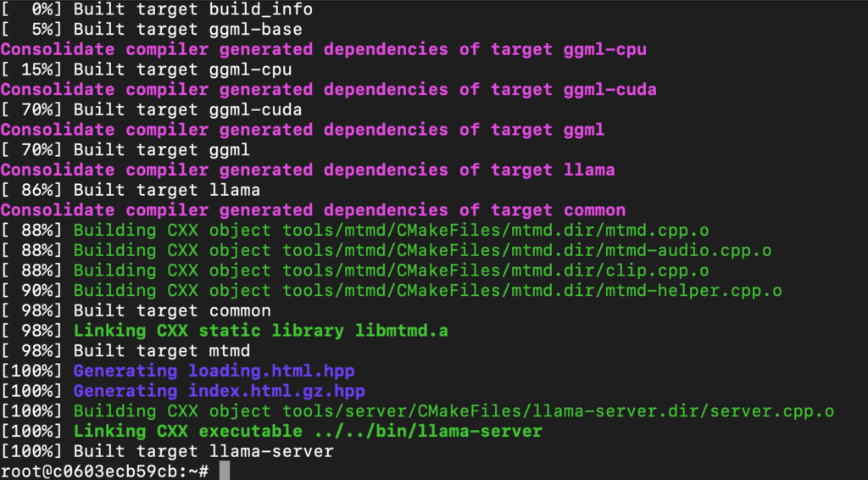The image size is (868, 480).
Task: Click the 'Linking CXX executable ../../bin/llama-server' line
Action: 271,431
